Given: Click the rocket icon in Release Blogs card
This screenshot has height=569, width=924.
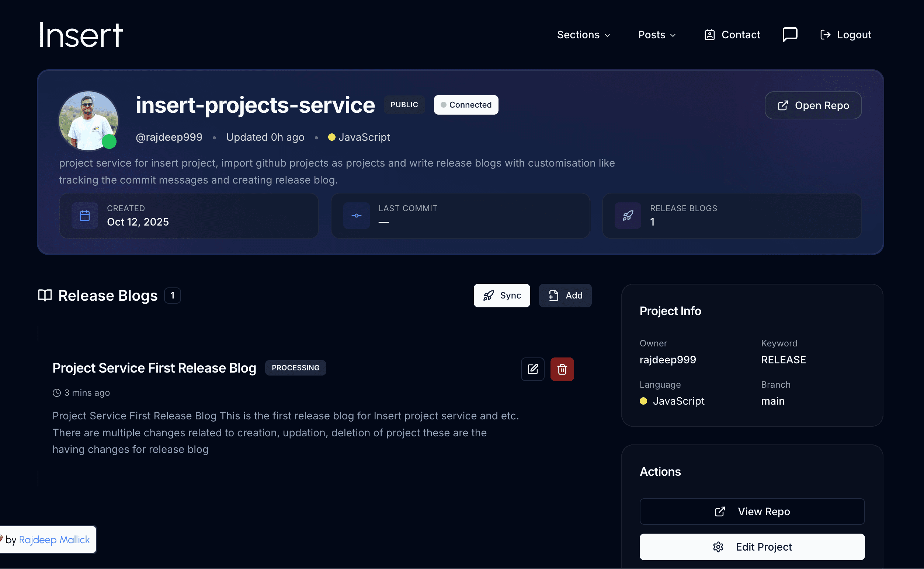Looking at the screenshot, I should [x=628, y=216].
